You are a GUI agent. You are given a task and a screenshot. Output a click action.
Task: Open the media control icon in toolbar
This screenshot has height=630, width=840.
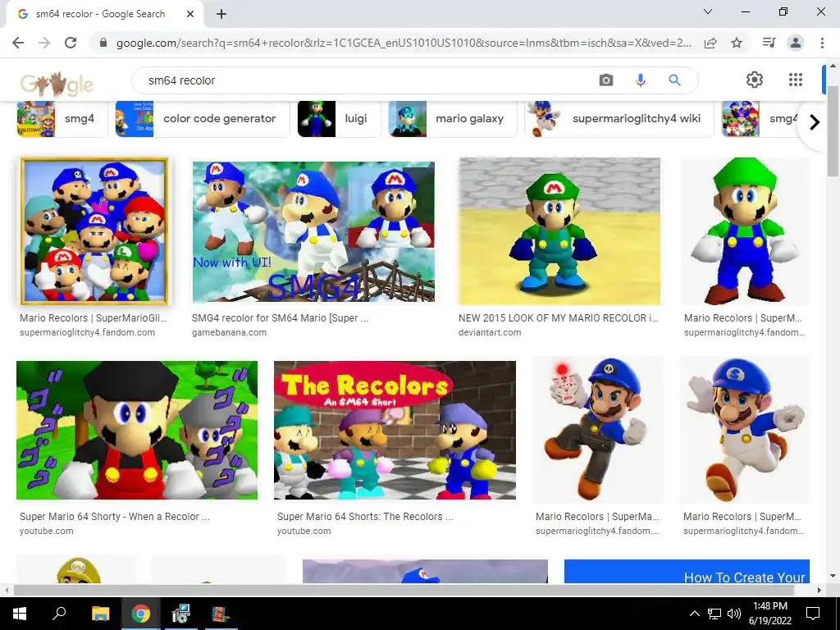[x=769, y=43]
